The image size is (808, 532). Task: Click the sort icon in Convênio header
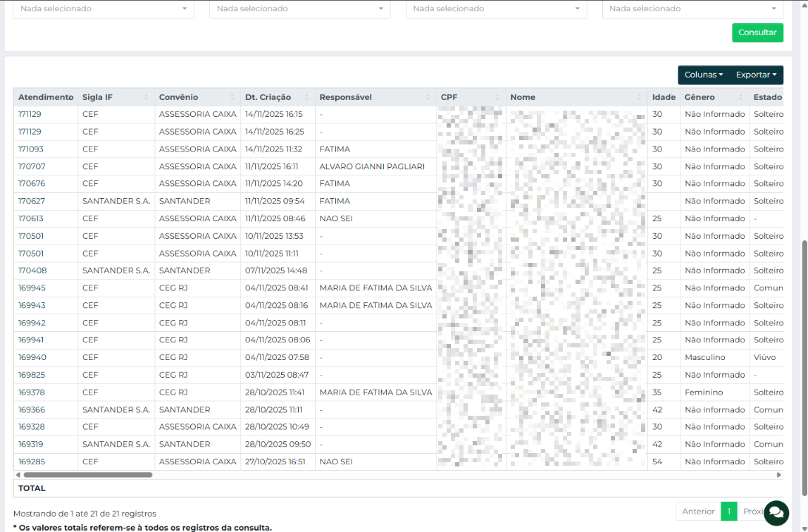click(x=232, y=97)
